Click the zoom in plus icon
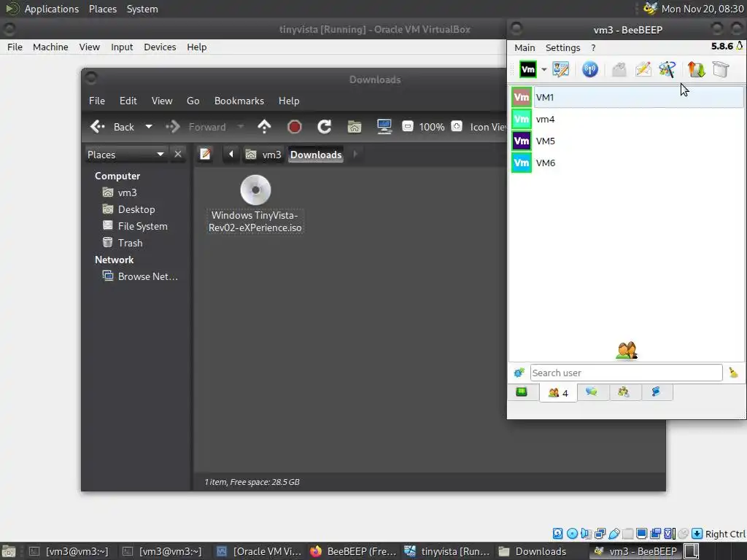747x560 pixels. click(457, 127)
